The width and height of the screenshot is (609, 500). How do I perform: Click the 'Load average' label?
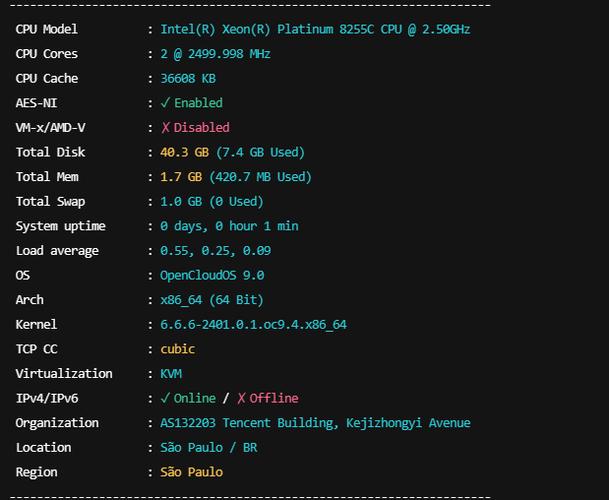[x=57, y=251]
